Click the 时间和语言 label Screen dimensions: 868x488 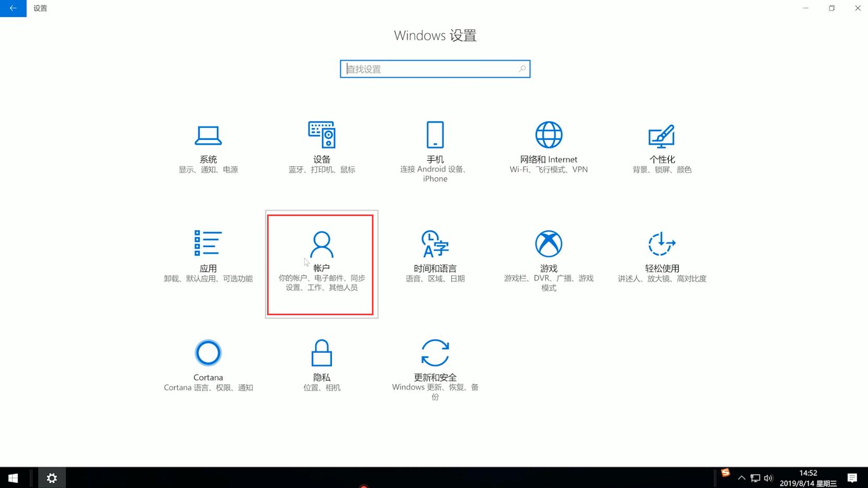[435, 268]
